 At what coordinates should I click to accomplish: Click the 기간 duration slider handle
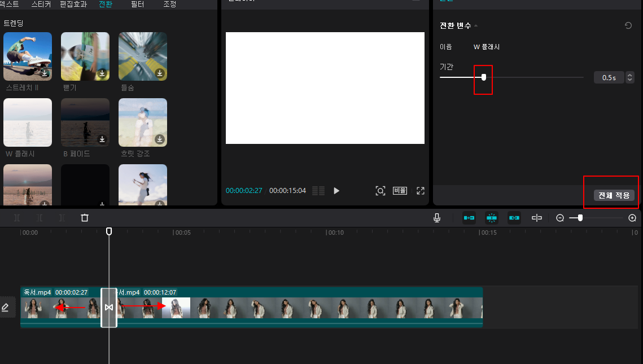click(484, 77)
